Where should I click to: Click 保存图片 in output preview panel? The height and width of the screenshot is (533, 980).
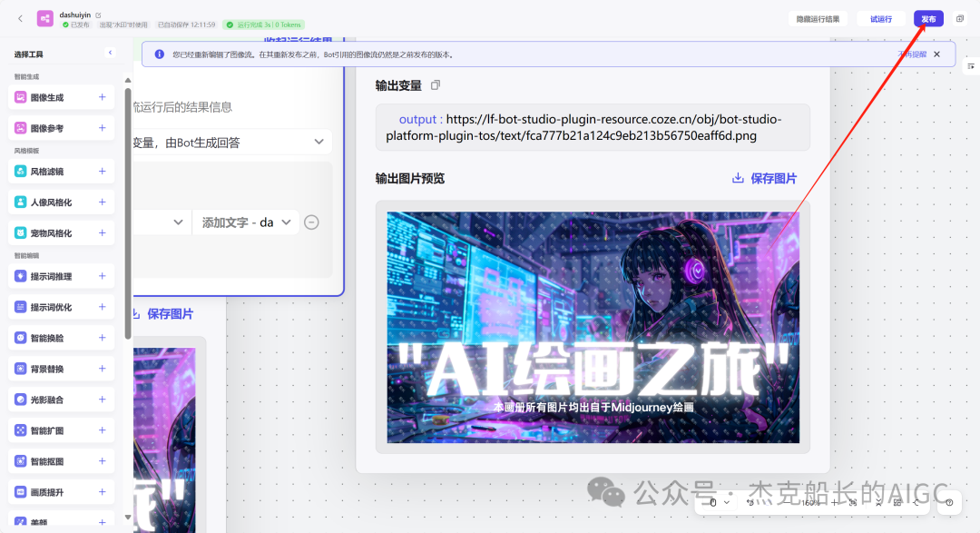click(x=764, y=178)
